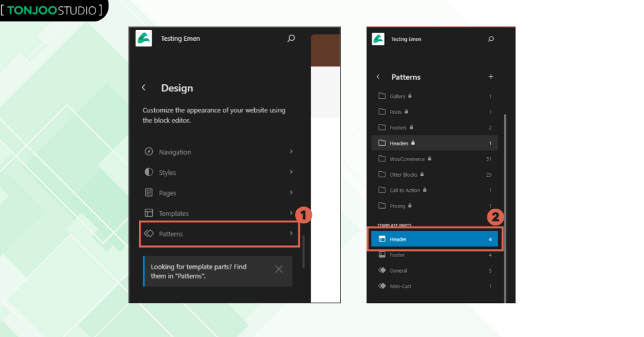Select the Gallery pattern folder
The width and height of the screenshot is (644, 337).
point(397,96)
